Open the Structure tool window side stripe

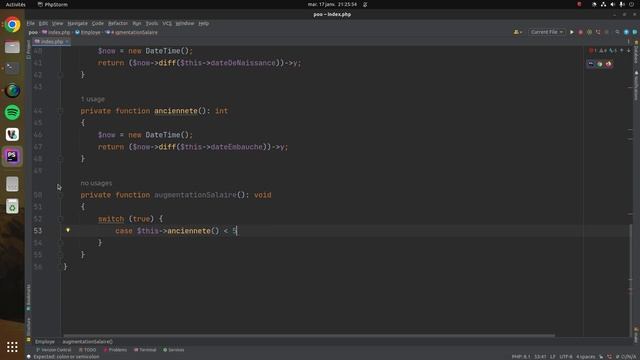pyautogui.click(x=28, y=329)
